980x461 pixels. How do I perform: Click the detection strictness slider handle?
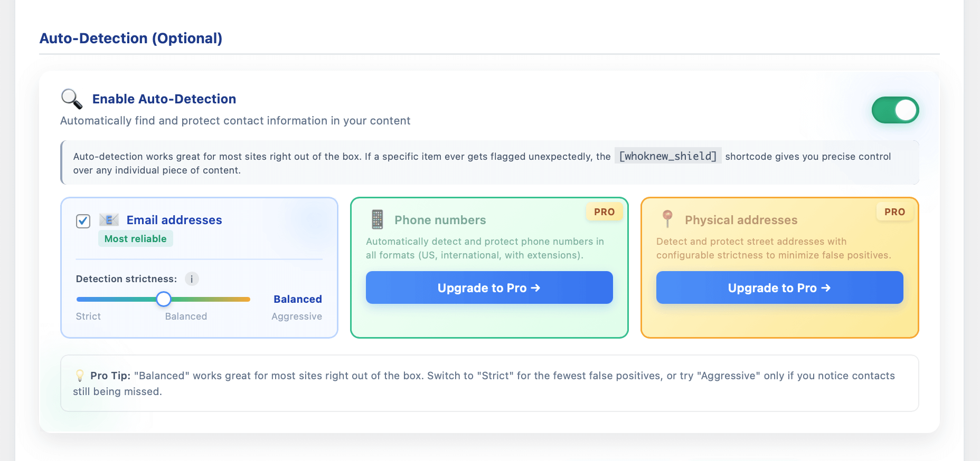click(164, 299)
